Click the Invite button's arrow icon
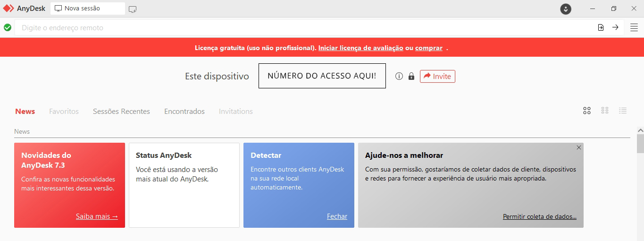 coord(427,76)
